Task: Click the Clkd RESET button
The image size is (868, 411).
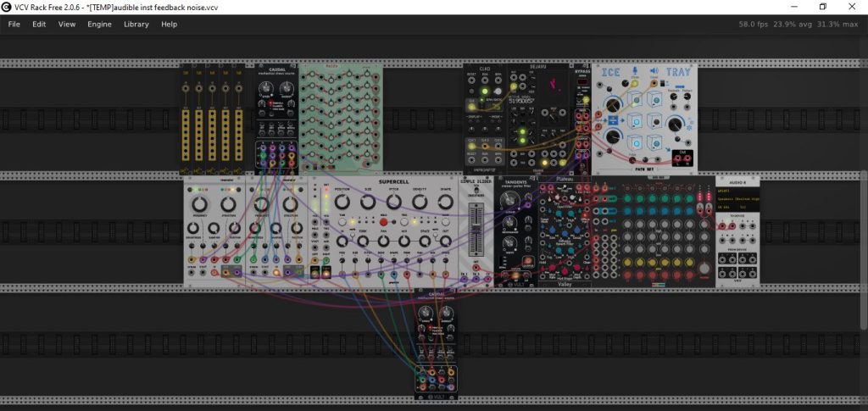Action: click(x=471, y=92)
